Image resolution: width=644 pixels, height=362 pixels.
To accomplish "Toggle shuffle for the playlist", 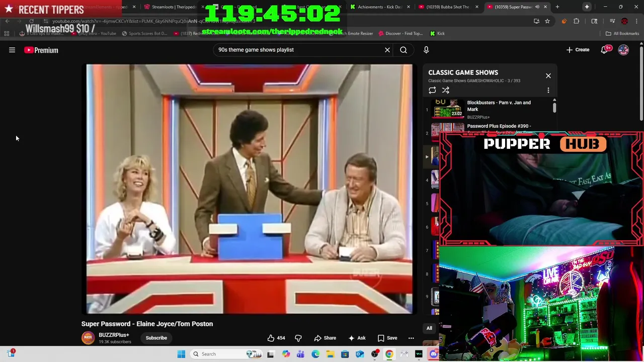I will pyautogui.click(x=446, y=90).
